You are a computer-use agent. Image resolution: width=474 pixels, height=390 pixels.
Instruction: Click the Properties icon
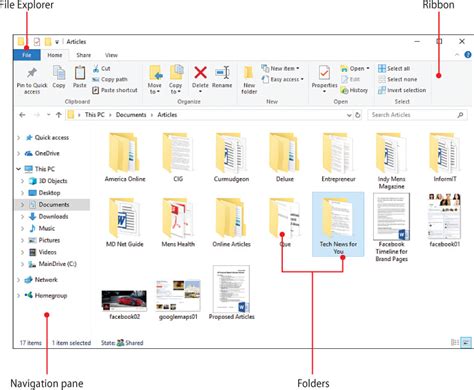coord(324,73)
